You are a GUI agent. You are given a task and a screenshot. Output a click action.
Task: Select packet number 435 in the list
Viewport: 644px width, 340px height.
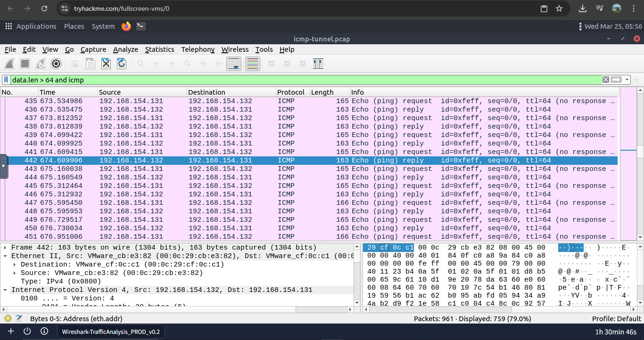(x=309, y=101)
